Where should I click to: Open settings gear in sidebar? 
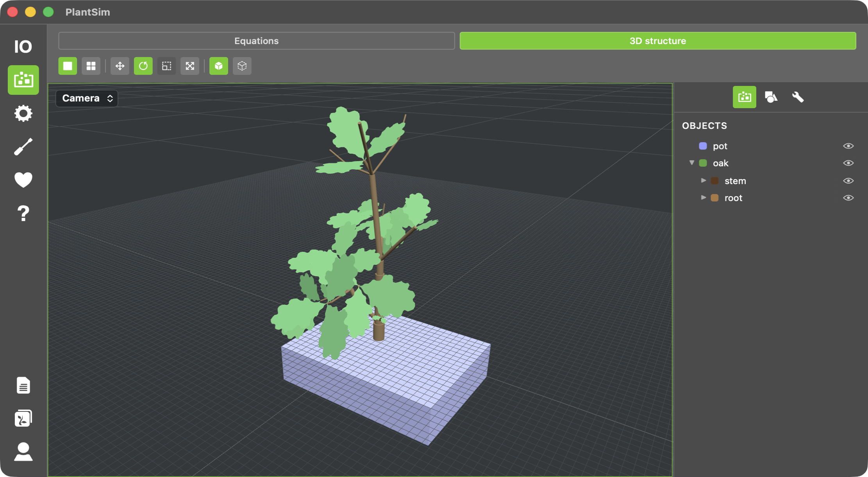[23, 114]
